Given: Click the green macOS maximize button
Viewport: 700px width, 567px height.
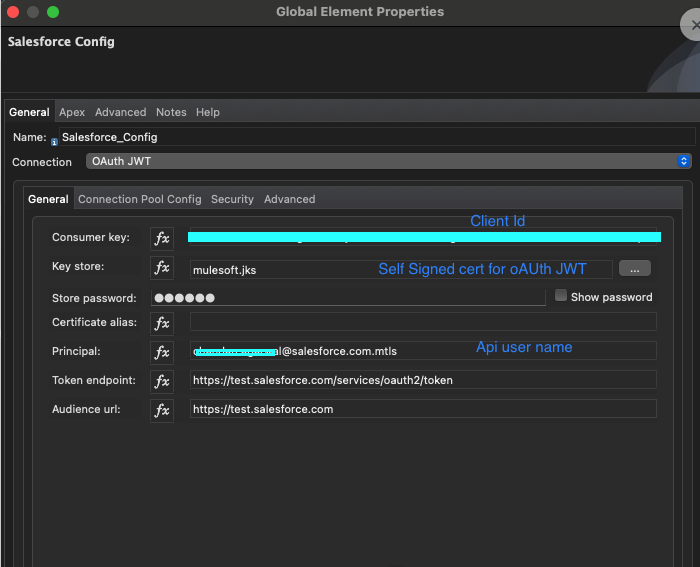Looking at the screenshot, I should click(53, 12).
